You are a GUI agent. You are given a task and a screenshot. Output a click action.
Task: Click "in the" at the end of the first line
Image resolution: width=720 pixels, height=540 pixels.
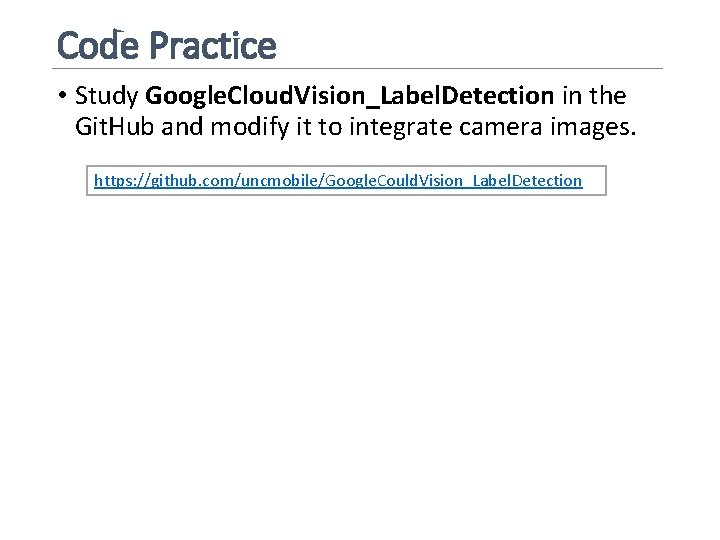[593, 96]
